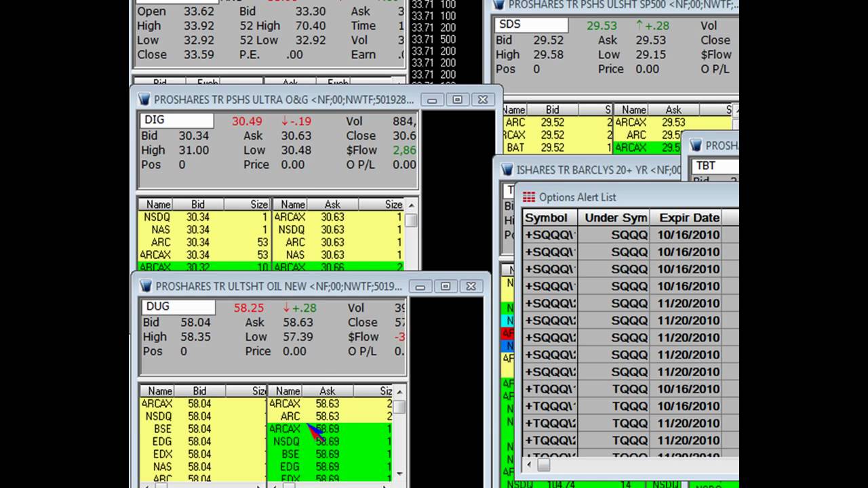The height and width of the screenshot is (488, 868).
Task: Select EDG 58.04 bid row in DUG
Action: tap(203, 441)
